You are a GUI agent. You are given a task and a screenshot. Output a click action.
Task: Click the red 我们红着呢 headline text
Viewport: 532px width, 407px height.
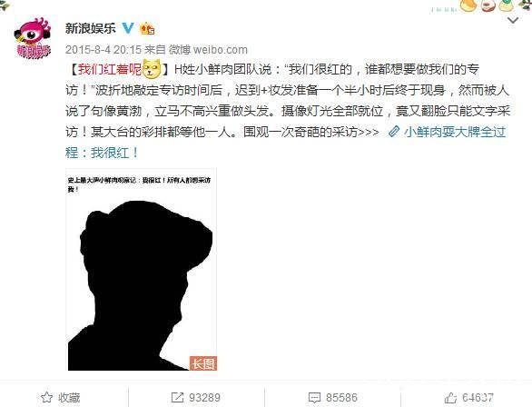[110, 69]
